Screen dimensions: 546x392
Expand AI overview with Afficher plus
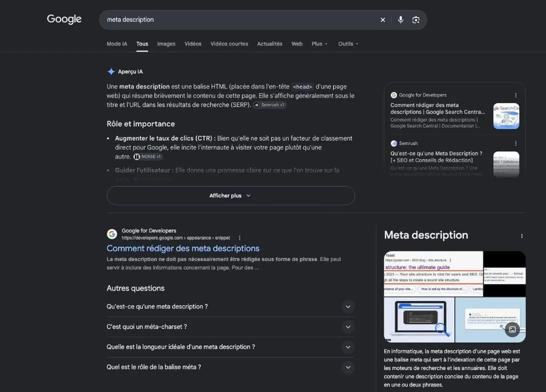[x=231, y=195]
